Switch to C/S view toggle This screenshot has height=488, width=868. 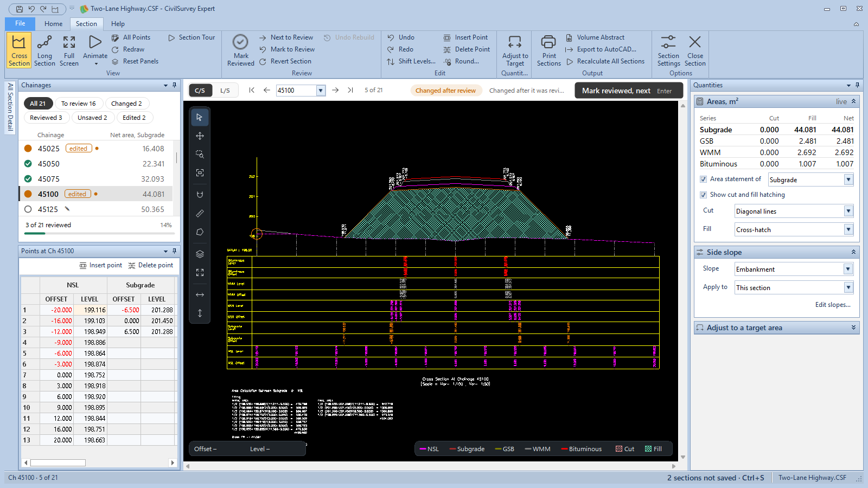pyautogui.click(x=200, y=91)
